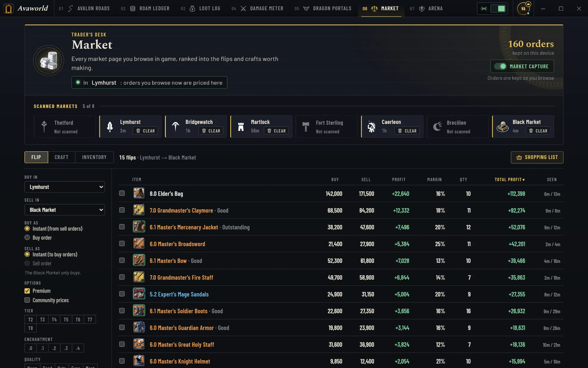The height and width of the screenshot is (368, 588).
Task: Toggle the top bar live capture switch
Action: (x=498, y=9)
